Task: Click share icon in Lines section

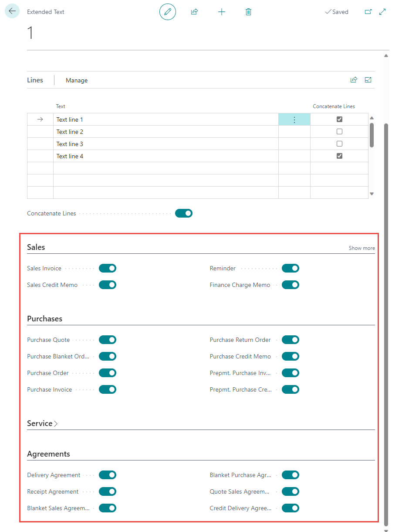Action: [x=354, y=80]
